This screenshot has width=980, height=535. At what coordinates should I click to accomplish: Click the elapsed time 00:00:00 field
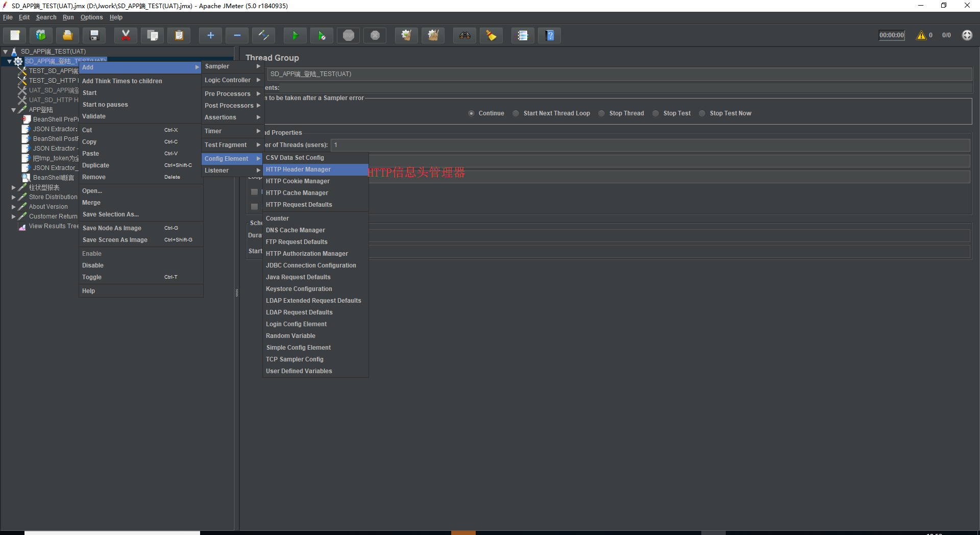pos(891,35)
